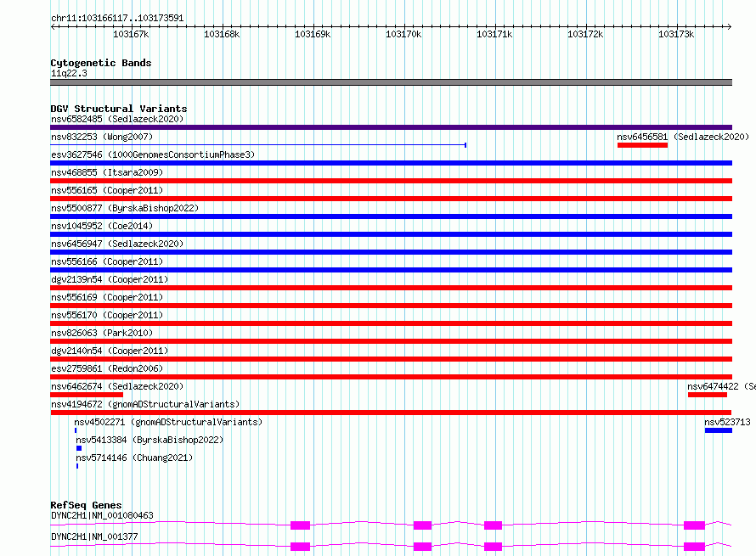The width and height of the screenshot is (756, 556).
Task: Click the 11q22.3 cytogenetic band bar
Action: 391,82
